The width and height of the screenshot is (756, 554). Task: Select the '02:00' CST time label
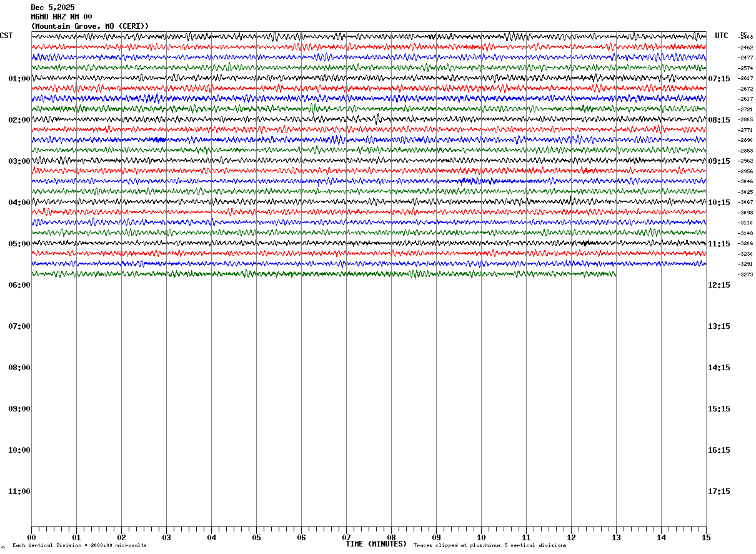pos(19,120)
